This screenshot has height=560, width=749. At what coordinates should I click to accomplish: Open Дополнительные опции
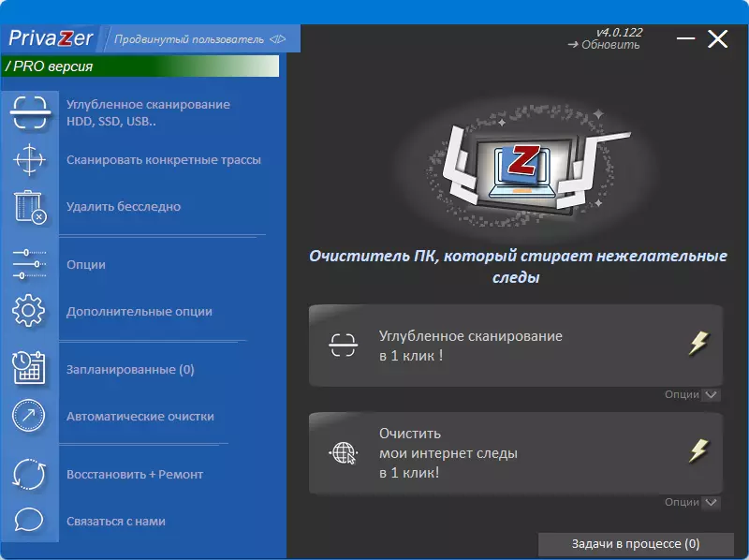(x=139, y=312)
